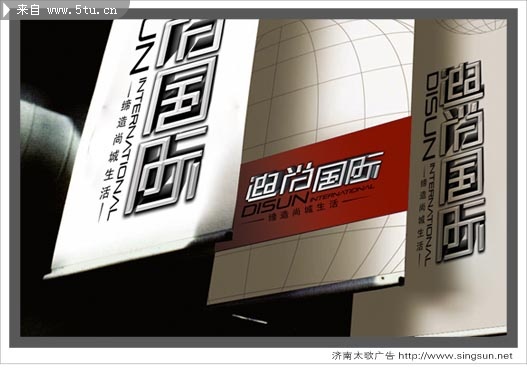Click the large 际 character on the left banner

coord(165,176)
